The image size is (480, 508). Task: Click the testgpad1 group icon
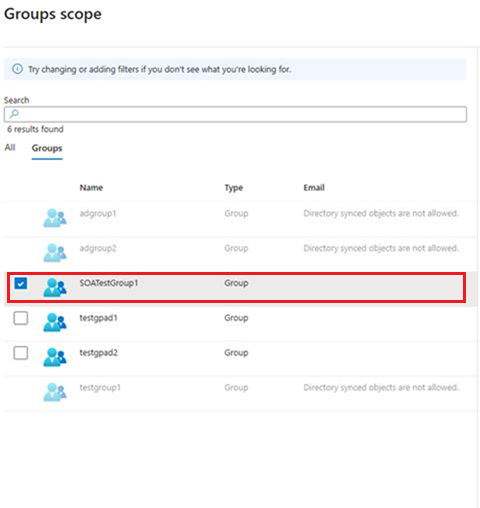point(55,322)
